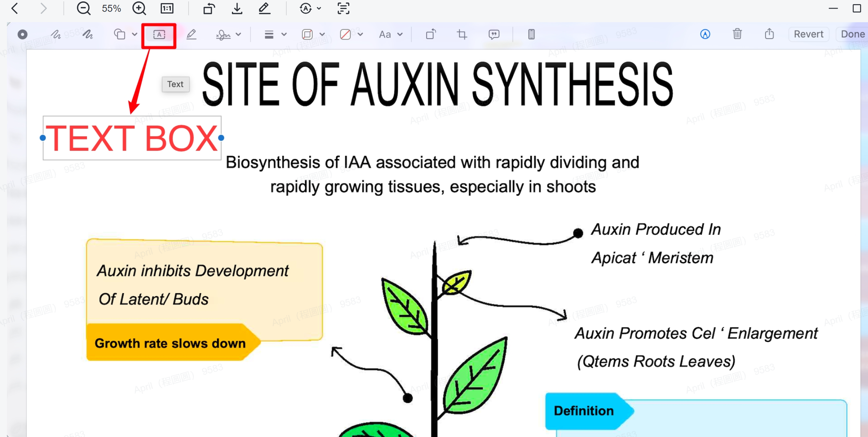Expand the Shapes dropdown arrow

[x=134, y=34]
